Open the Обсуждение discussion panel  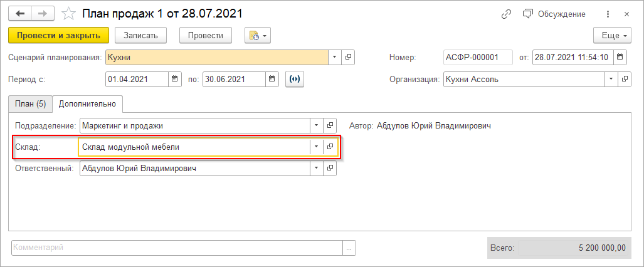point(554,14)
